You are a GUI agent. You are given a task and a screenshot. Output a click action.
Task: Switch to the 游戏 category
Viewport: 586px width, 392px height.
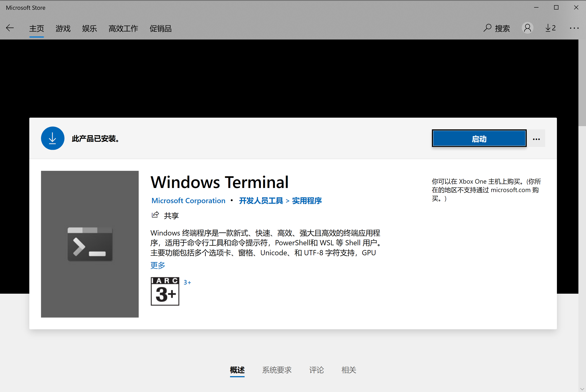63,28
